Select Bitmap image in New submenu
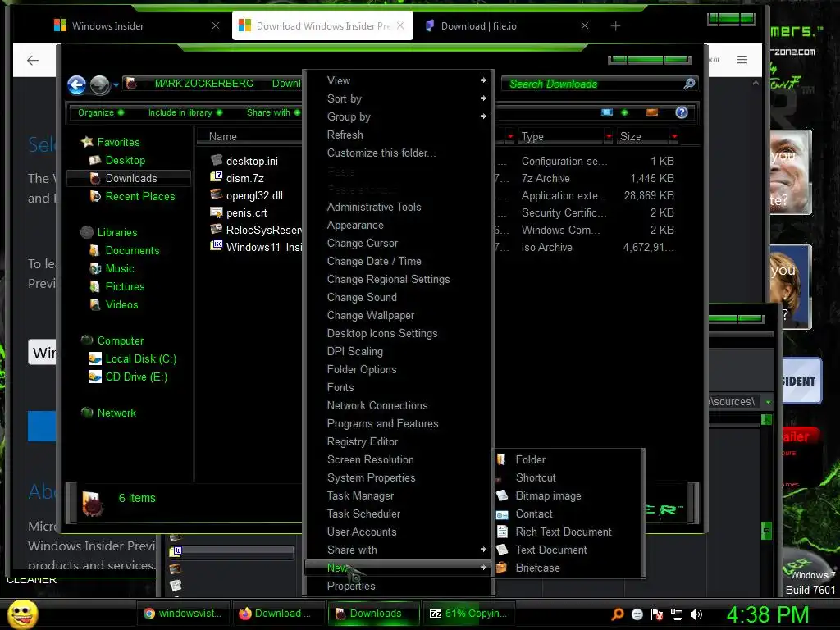 (x=548, y=496)
